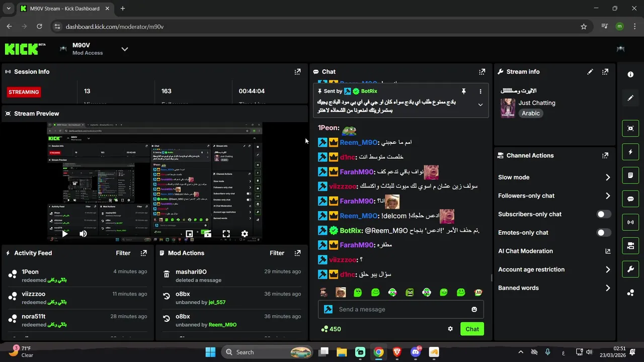This screenshot has height=362, width=644.
Task: Expand channel selector chevron beside M90V
Action: [x=125, y=49]
